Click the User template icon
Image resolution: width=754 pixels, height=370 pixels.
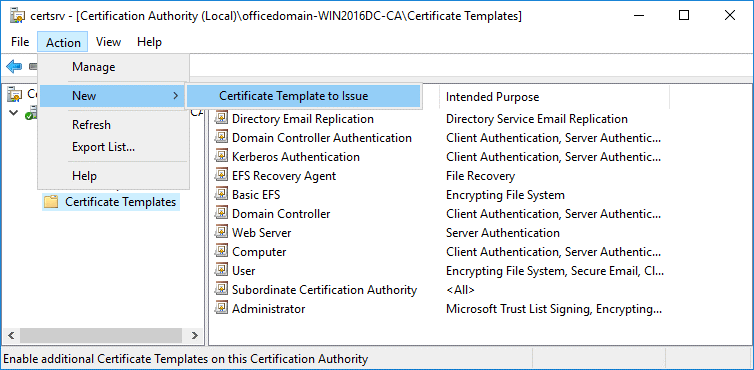click(221, 270)
